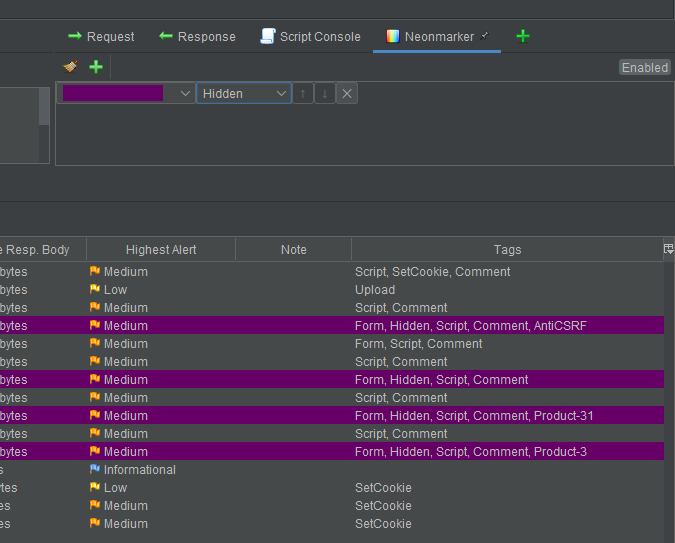The image size is (675, 543).
Task: Sort by Highest Alert column header
Action: [x=161, y=249]
